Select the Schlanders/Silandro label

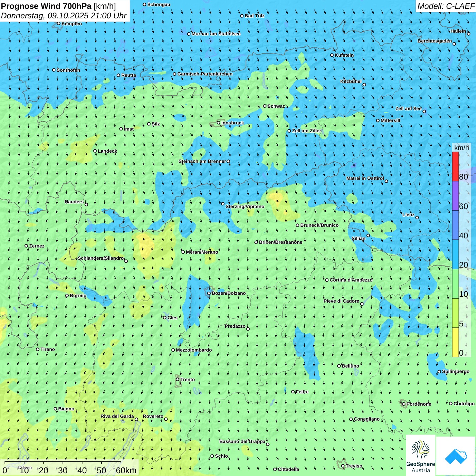click(x=101, y=258)
